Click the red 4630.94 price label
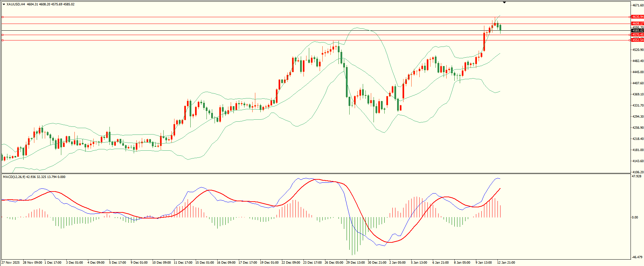The height and width of the screenshot is (266, 644). 638,17
